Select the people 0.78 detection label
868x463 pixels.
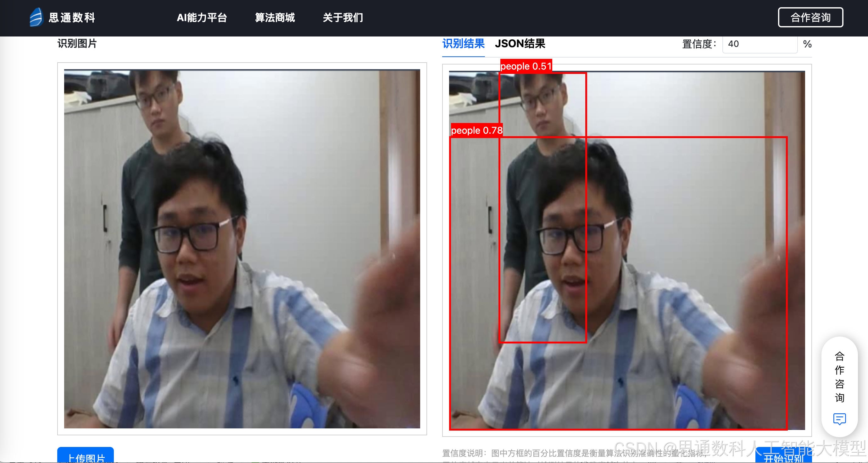(x=476, y=131)
